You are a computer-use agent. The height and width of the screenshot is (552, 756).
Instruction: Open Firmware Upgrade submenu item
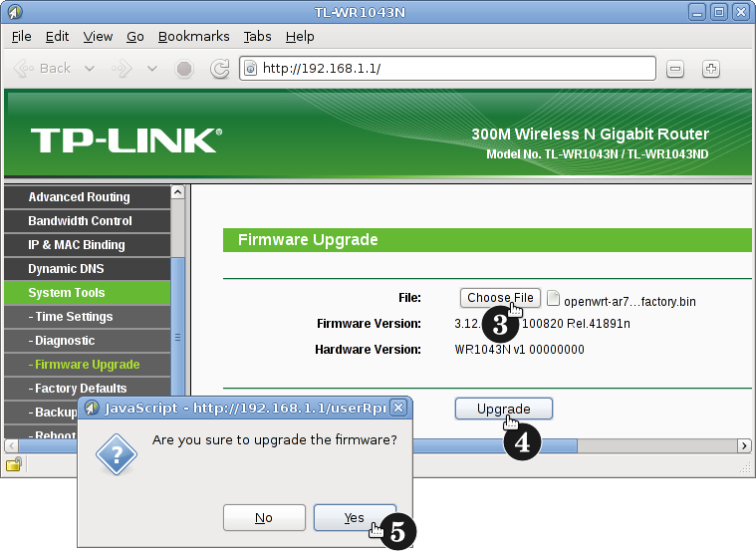pyautogui.click(x=87, y=365)
